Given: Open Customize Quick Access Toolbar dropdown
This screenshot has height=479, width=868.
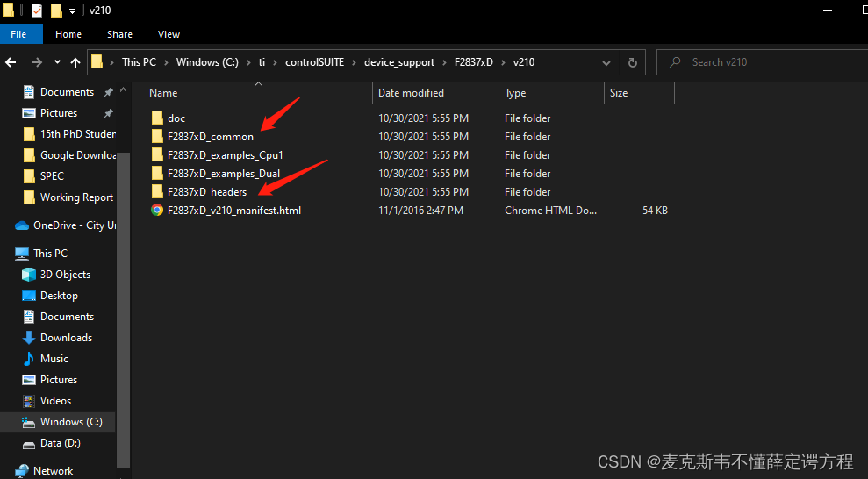Looking at the screenshot, I should coord(72,11).
